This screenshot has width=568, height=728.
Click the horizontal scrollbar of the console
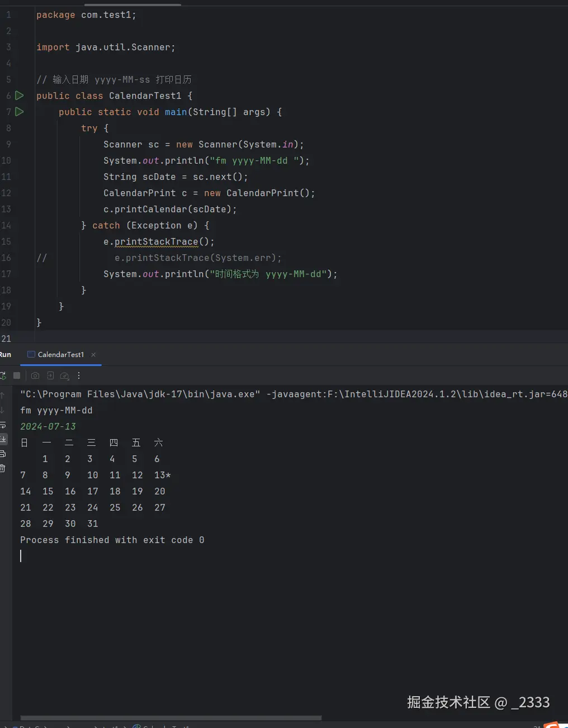click(171, 718)
